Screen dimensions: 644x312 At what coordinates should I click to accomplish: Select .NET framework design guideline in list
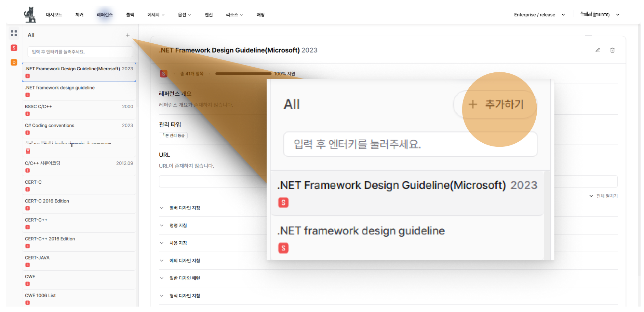tap(79, 91)
